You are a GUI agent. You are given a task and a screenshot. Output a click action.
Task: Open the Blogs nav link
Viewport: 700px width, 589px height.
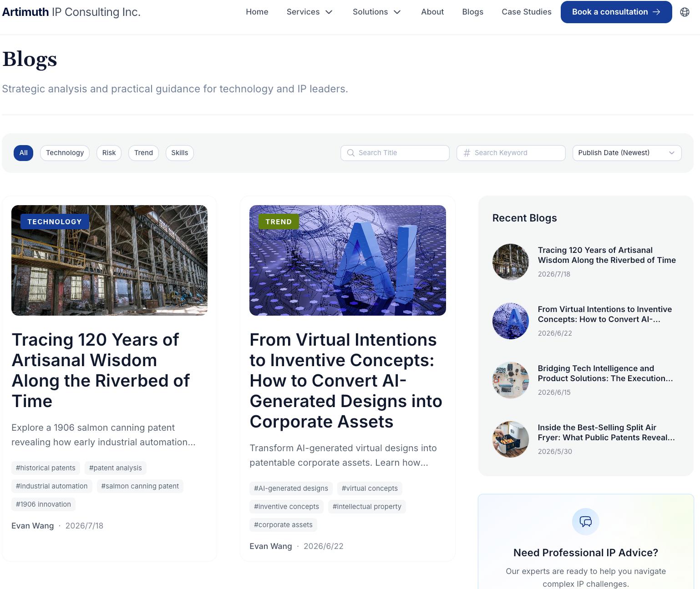pos(472,12)
